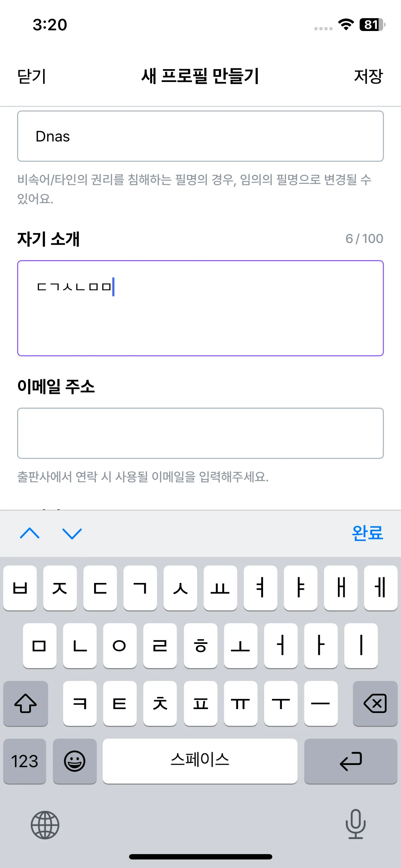Jump to next field with down chevron
This screenshot has width=401, height=868.
coord(72,533)
